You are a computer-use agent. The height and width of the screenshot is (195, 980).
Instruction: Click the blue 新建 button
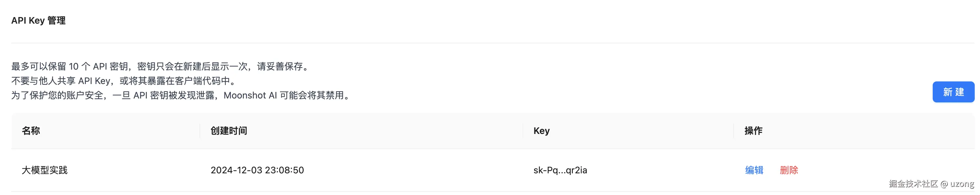(x=953, y=92)
